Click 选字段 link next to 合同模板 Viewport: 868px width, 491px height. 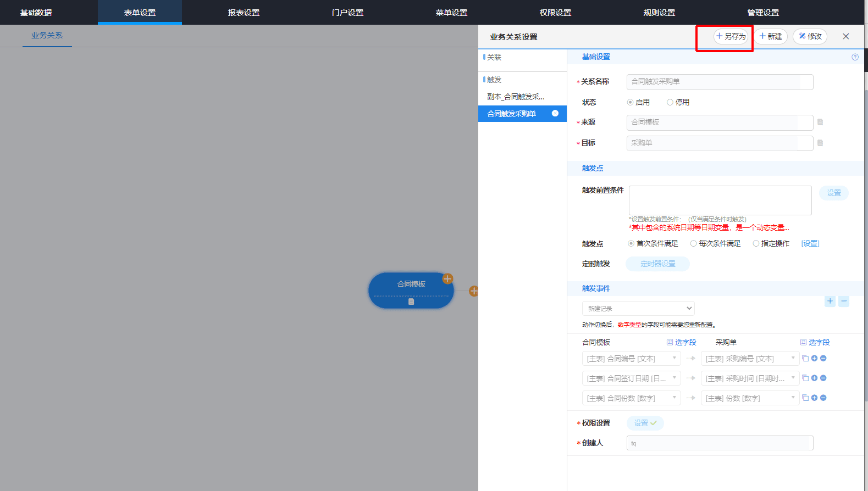tap(682, 342)
